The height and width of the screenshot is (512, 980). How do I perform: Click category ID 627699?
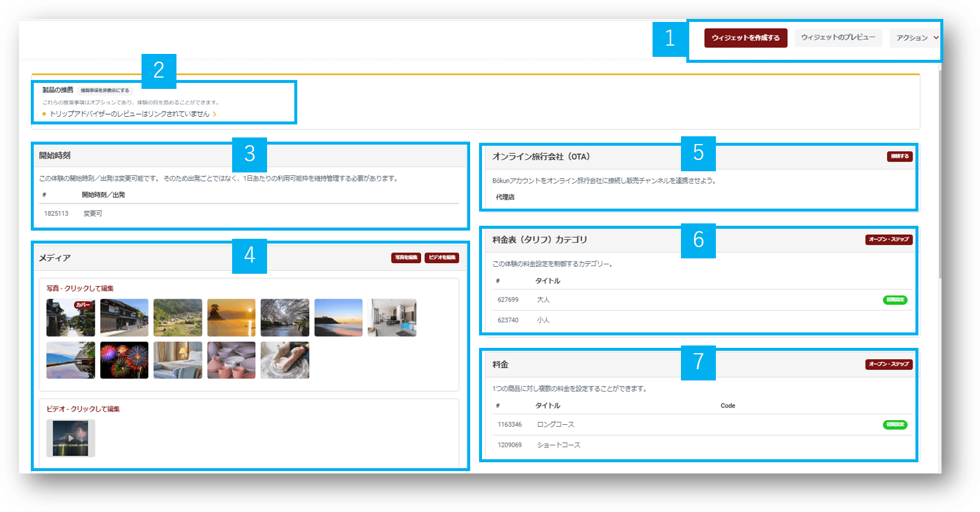click(508, 300)
